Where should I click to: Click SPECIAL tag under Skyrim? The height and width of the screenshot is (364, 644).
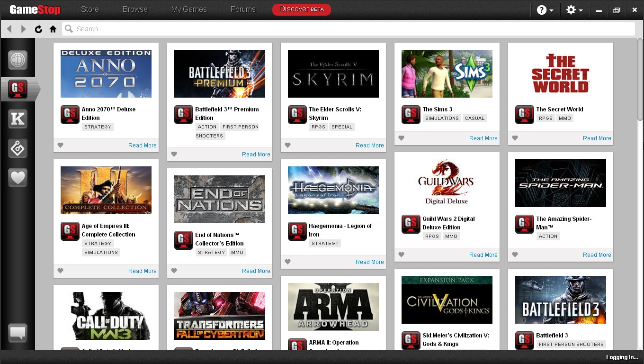pyautogui.click(x=342, y=127)
